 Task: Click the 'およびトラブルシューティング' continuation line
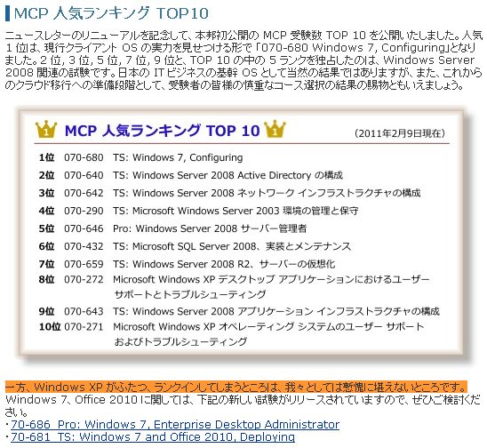(180, 341)
